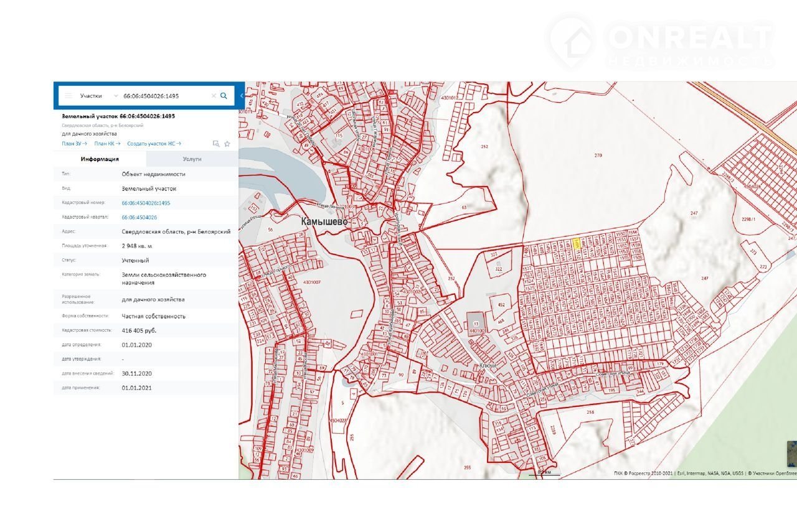Open the Кадастровый квартал link 66:06:4504026
Image resolution: width=797 pixels, height=532 pixels.
(139, 217)
